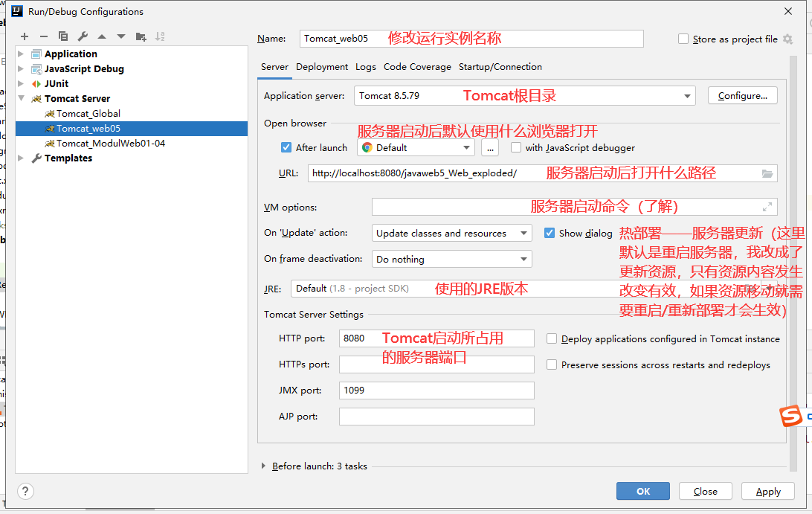Open edit templates wrench icon in toolbar
812x514 pixels.
(83, 36)
